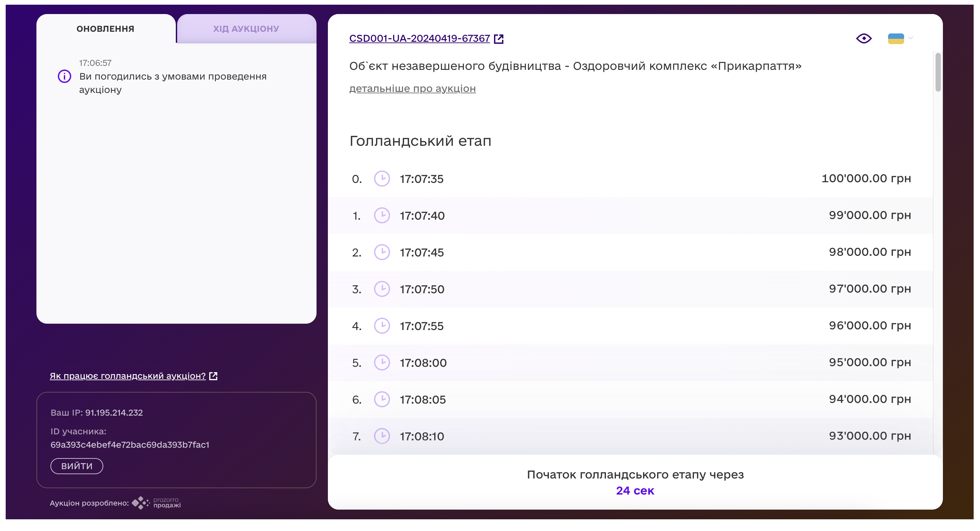Open the language dropdown chevron
980x531 pixels.
(x=910, y=38)
